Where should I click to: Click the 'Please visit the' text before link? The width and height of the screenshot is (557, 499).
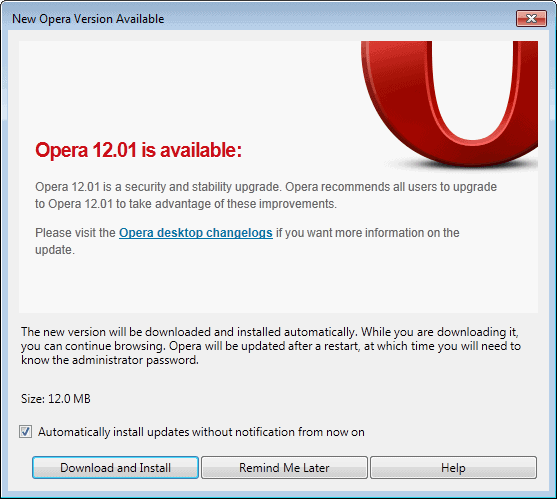pos(75,233)
